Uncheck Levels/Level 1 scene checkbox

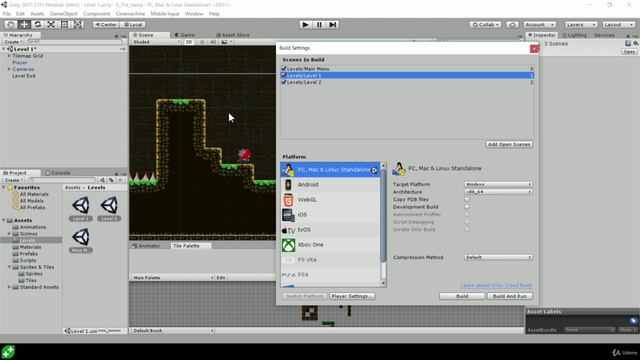tap(284, 76)
